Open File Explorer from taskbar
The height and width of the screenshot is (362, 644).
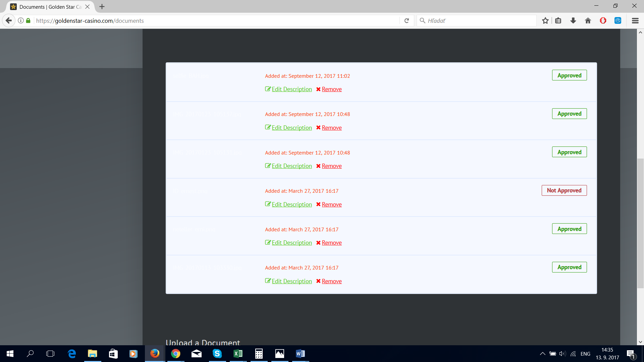(93, 354)
